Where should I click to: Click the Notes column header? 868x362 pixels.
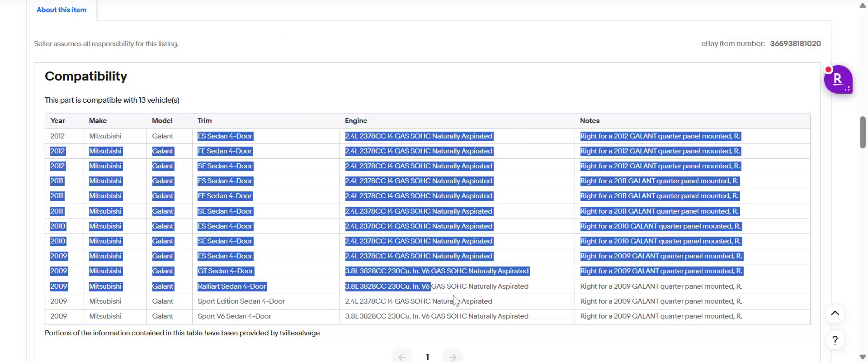(590, 121)
